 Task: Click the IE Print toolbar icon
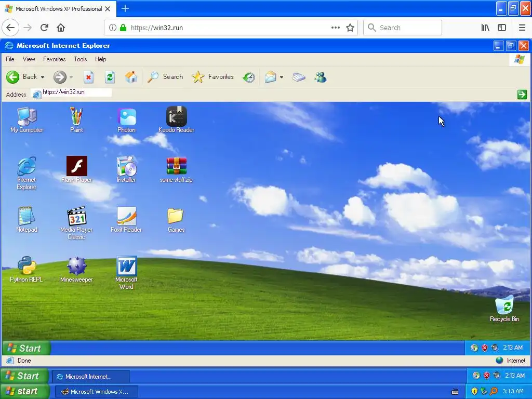coord(299,77)
